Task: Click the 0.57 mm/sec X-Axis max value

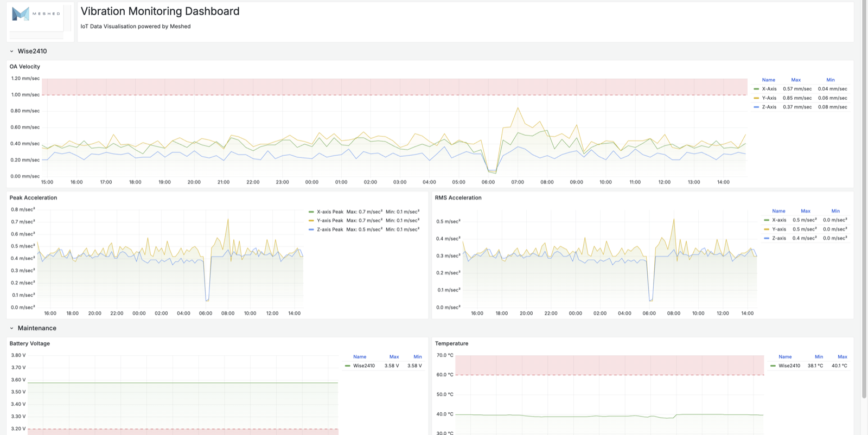Action: [x=797, y=89]
